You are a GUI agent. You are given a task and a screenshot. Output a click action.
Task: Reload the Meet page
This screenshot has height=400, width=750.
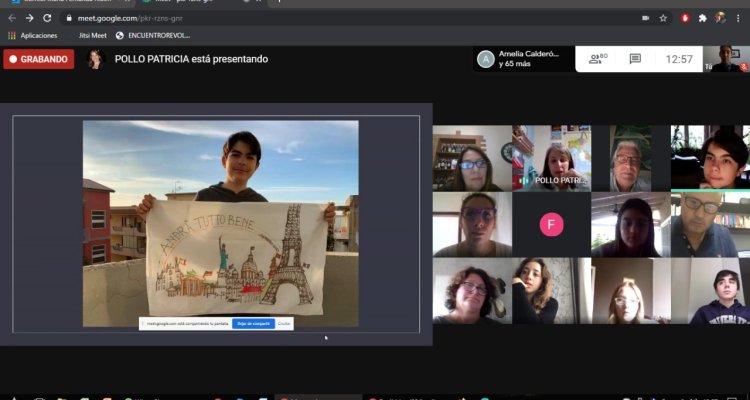point(47,18)
